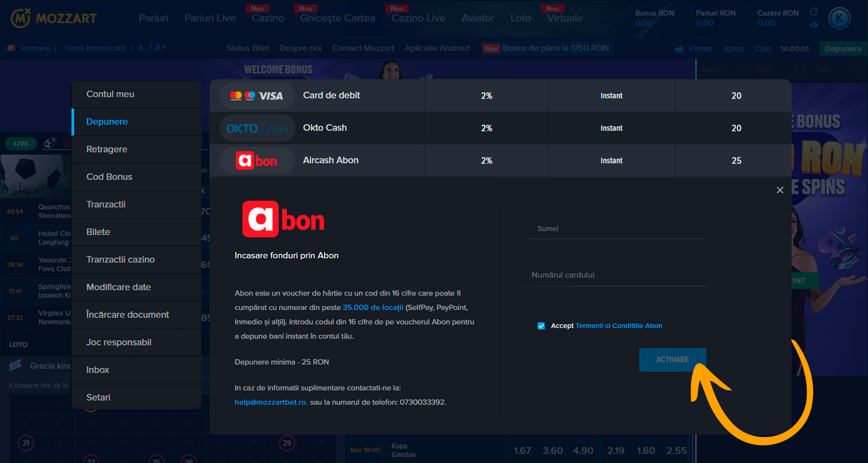Select the Mastercard Visa card logo
This screenshot has width=868, height=463.
pos(256,96)
